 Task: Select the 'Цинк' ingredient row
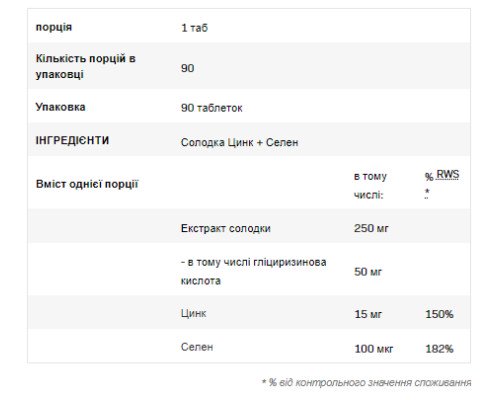coord(249,313)
